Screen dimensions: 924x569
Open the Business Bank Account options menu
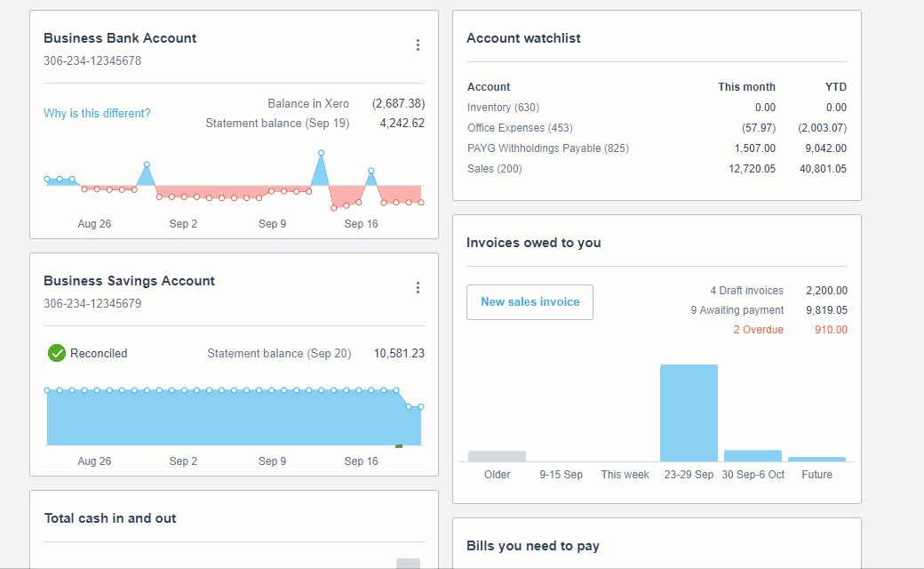pyautogui.click(x=418, y=44)
